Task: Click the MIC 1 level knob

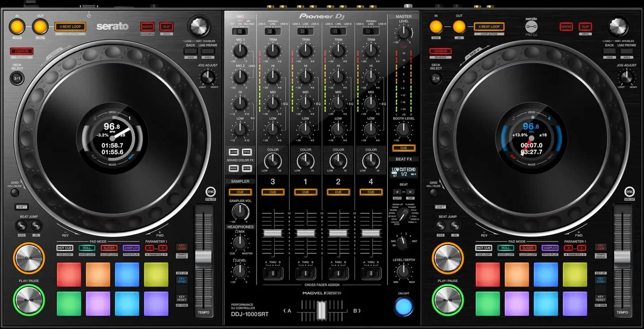Action: 240,51
